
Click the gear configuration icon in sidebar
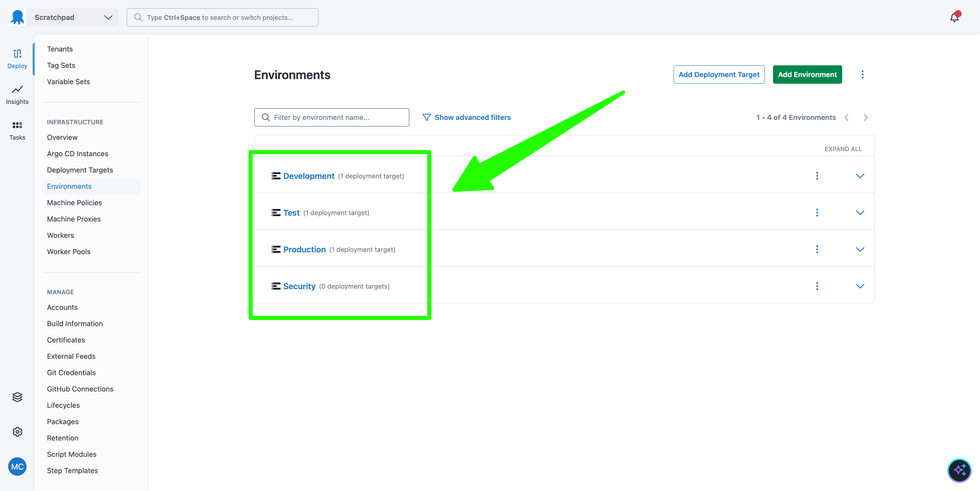point(17,432)
